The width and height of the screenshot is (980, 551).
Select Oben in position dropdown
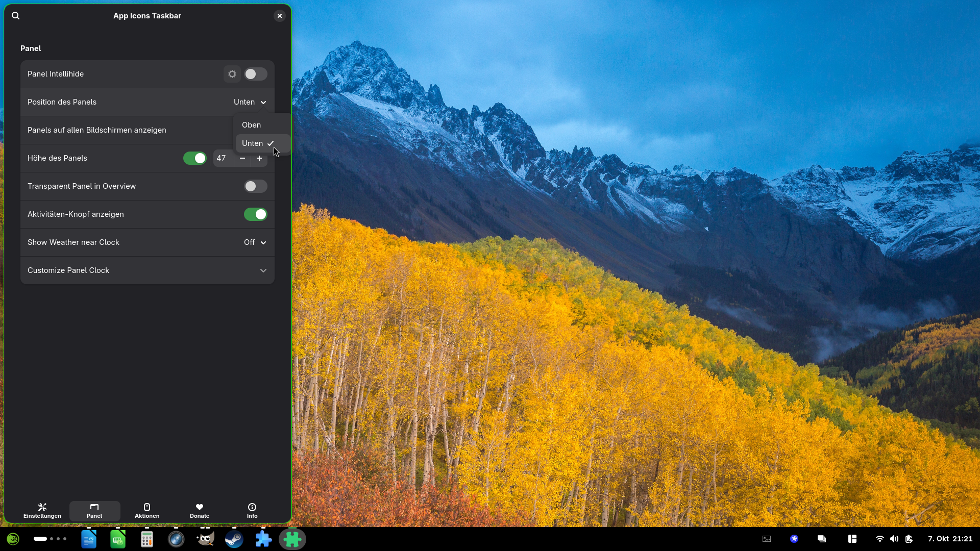point(252,125)
